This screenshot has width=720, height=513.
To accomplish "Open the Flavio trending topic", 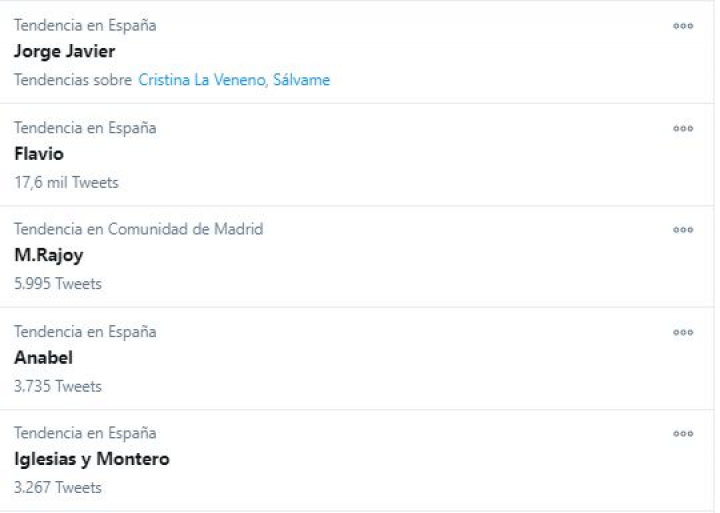I will point(39,154).
